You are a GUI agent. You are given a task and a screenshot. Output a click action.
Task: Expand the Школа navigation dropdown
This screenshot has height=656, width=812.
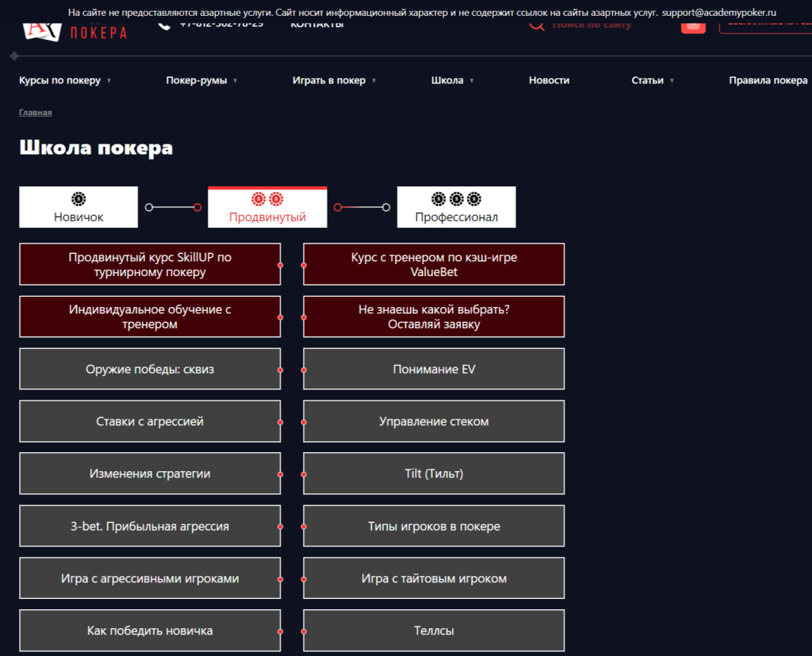click(452, 80)
